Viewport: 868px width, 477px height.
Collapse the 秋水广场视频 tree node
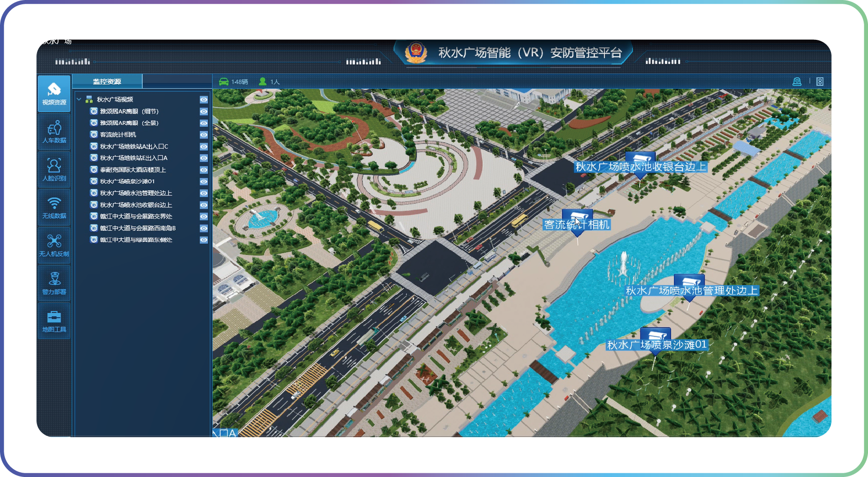(x=79, y=99)
